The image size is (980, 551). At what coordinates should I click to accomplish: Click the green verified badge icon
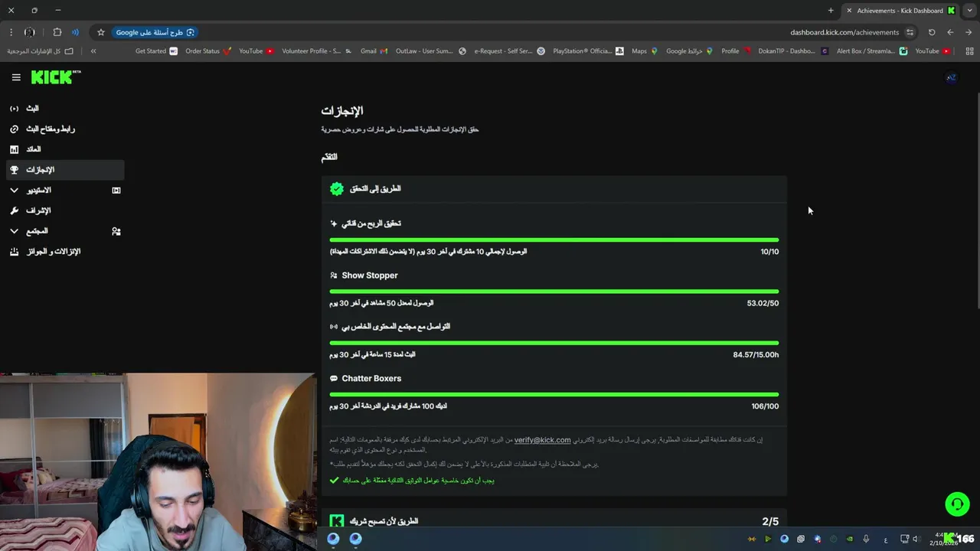pos(337,188)
